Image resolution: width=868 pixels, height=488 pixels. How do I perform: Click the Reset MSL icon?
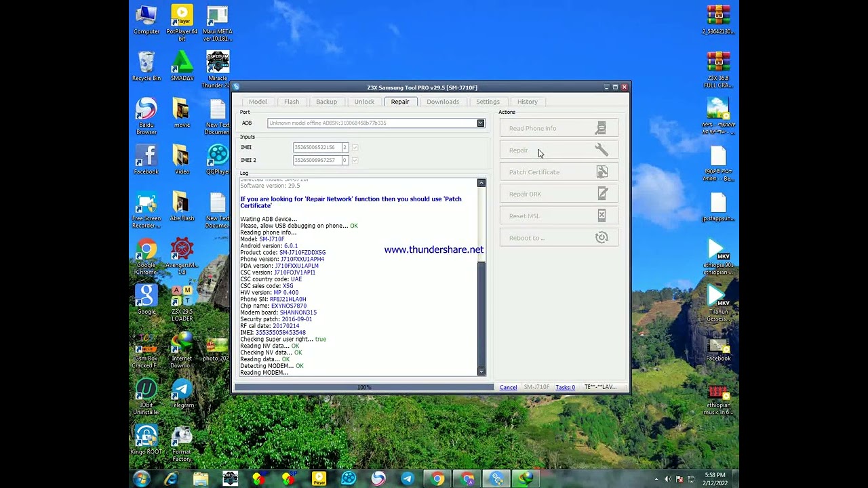pos(601,216)
